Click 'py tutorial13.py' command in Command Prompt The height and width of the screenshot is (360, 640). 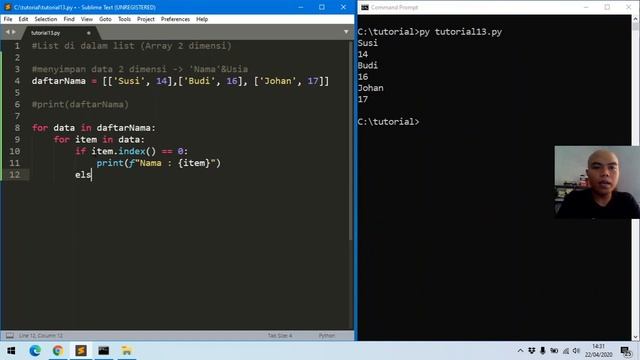click(x=461, y=32)
